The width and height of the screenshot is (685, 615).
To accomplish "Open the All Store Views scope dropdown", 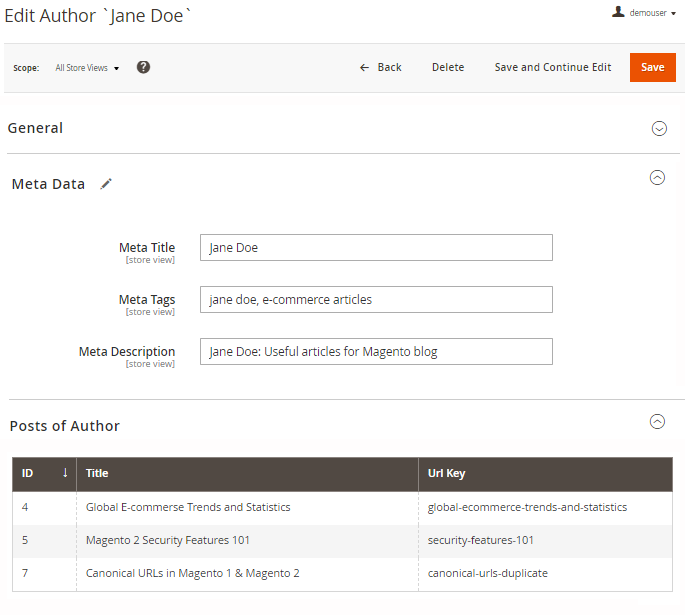I will [87, 68].
